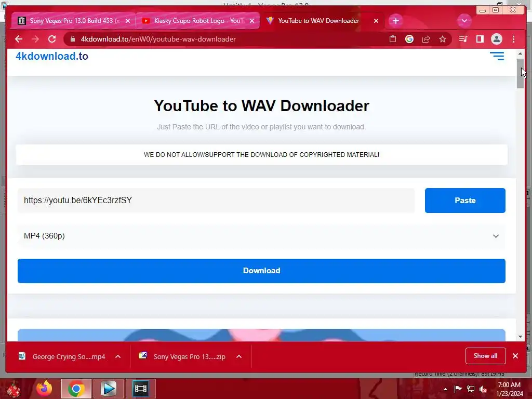Screen dimensions: 532x399
Task: Close the Klasky Csupo Robot Logo tab
Action: (x=252, y=21)
